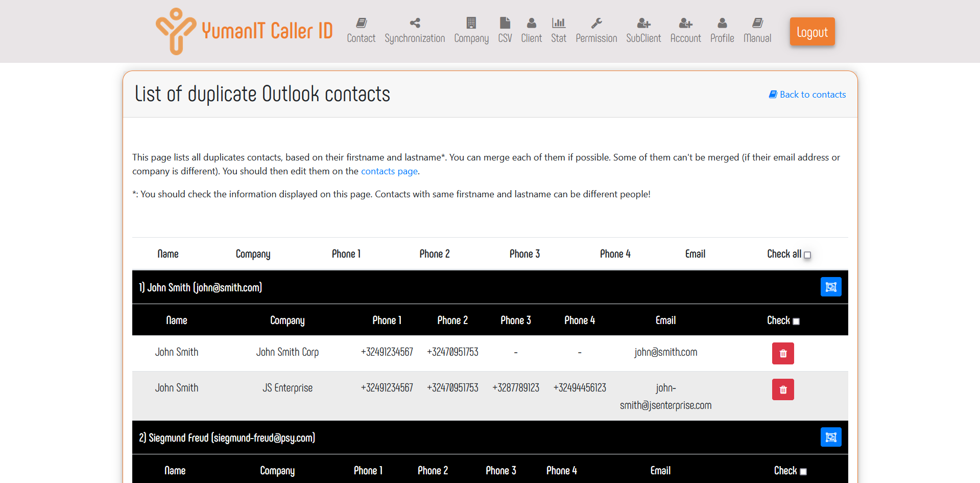Delete the JS Enterprise contact
This screenshot has height=483, width=980.
pos(783,389)
